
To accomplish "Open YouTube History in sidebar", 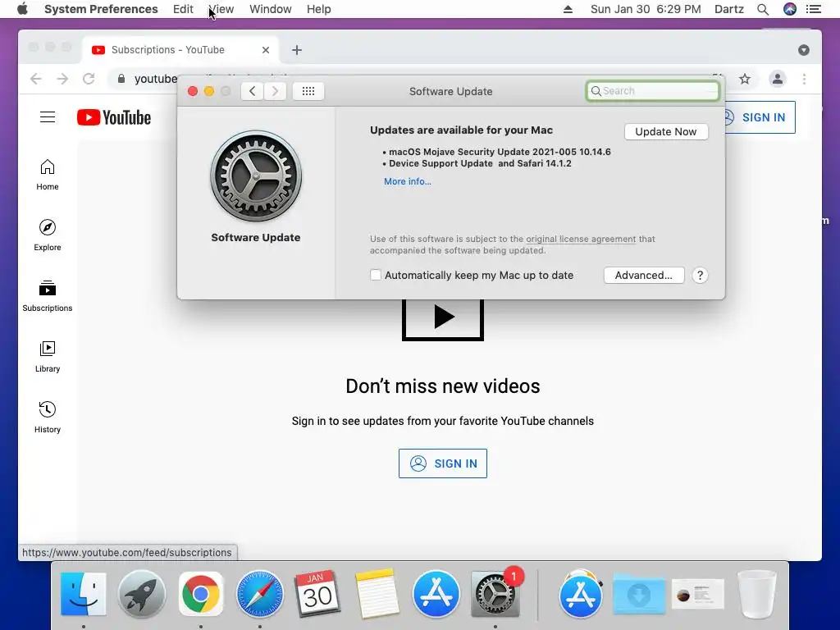I will (x=48, y=418).
